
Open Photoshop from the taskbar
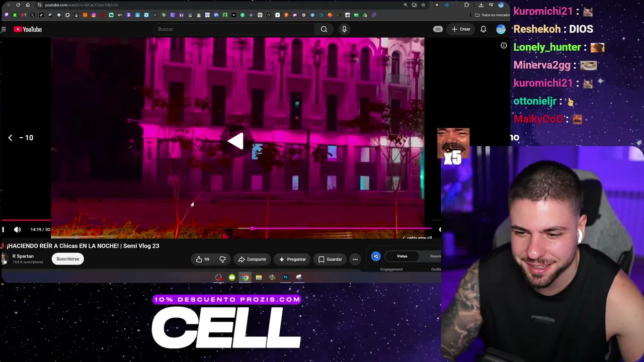[285, 278]
